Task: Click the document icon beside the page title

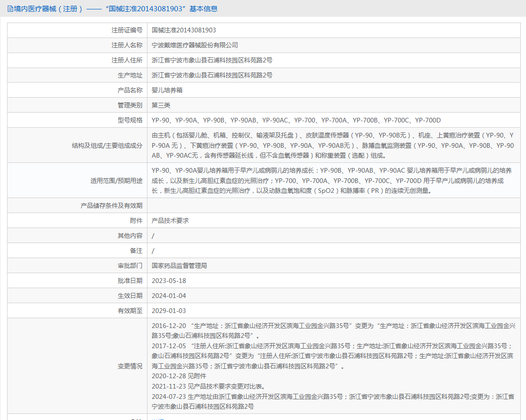Action: [10, 9]
